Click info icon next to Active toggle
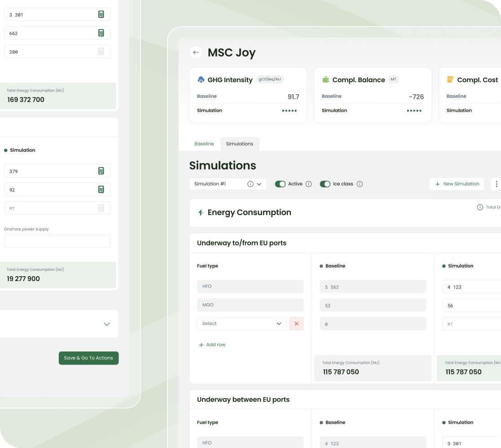The width and height of the screenshot is (501, 448). [x=308, y=184]
